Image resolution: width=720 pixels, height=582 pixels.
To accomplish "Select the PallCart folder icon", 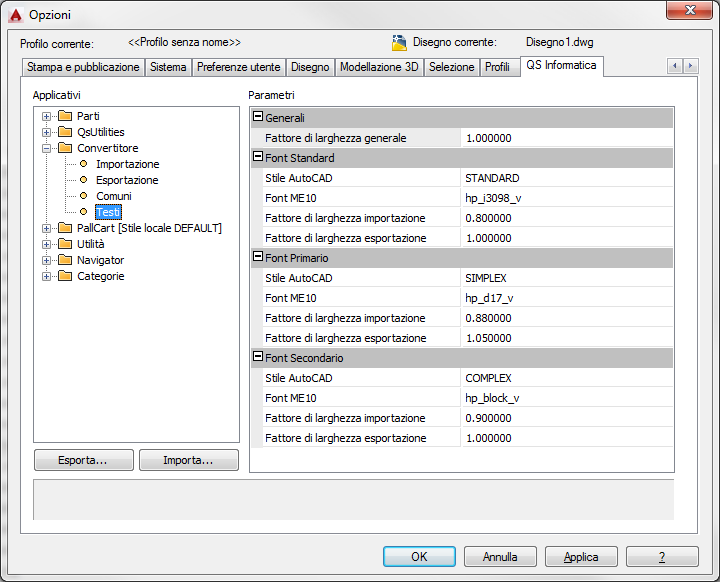I will [x=65, y=228].
